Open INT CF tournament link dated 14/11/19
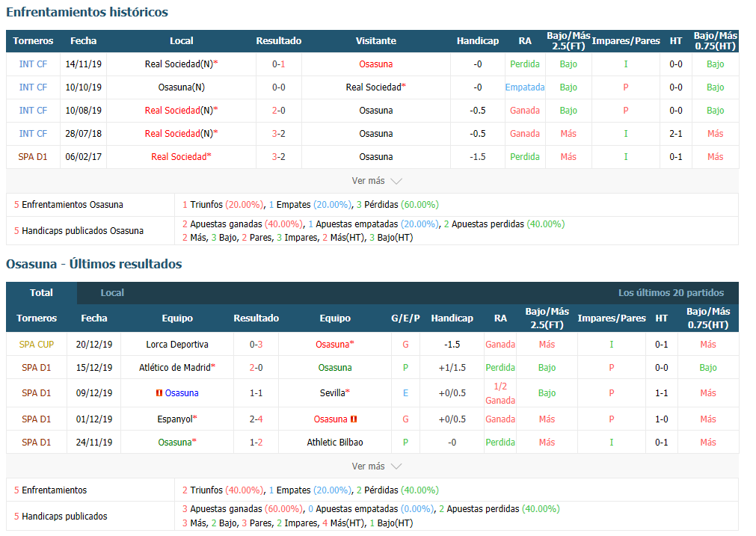Image resolution: width=756 pixels, height=536 pixels. (33, 64)
